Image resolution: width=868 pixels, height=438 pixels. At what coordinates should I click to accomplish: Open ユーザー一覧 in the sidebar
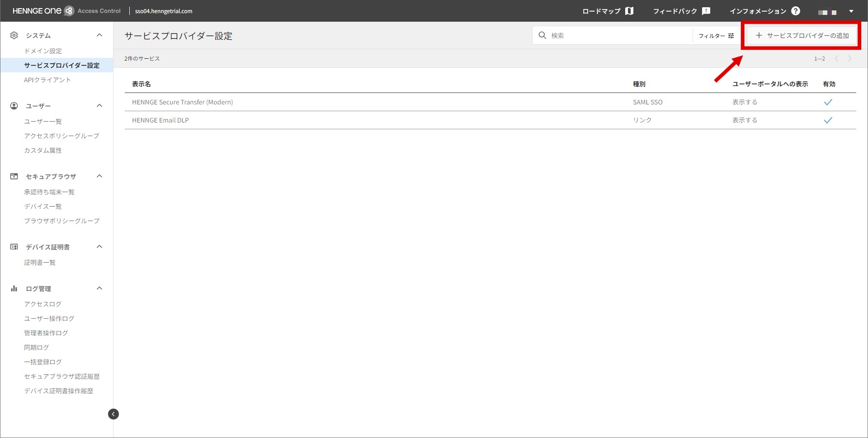43,122
